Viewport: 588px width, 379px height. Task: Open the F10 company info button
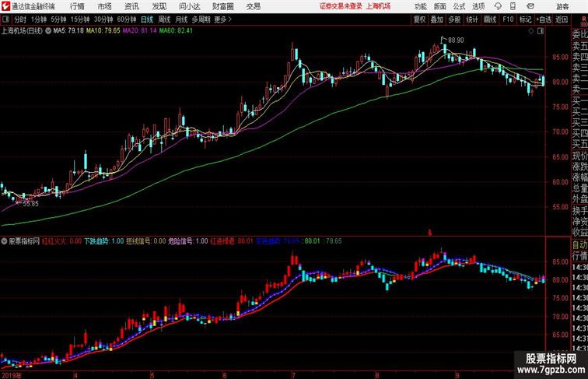pyautogui.click(x=508, y=19)
